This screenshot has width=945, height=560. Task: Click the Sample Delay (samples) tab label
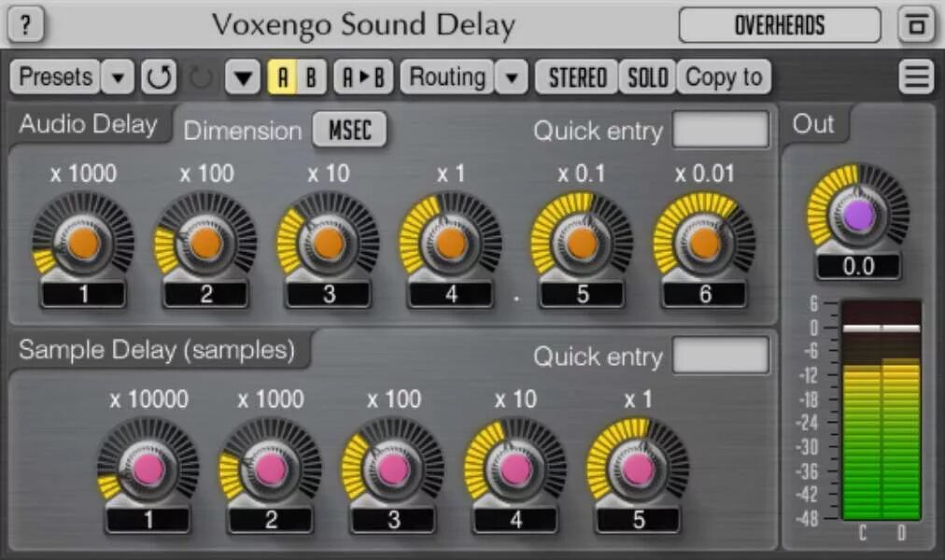click(157, 350)
